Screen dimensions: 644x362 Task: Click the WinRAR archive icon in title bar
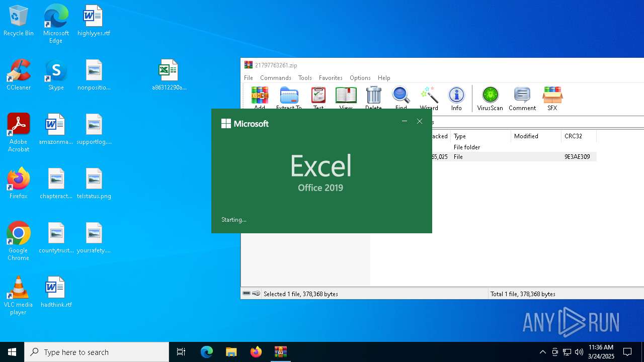[248, 65]
